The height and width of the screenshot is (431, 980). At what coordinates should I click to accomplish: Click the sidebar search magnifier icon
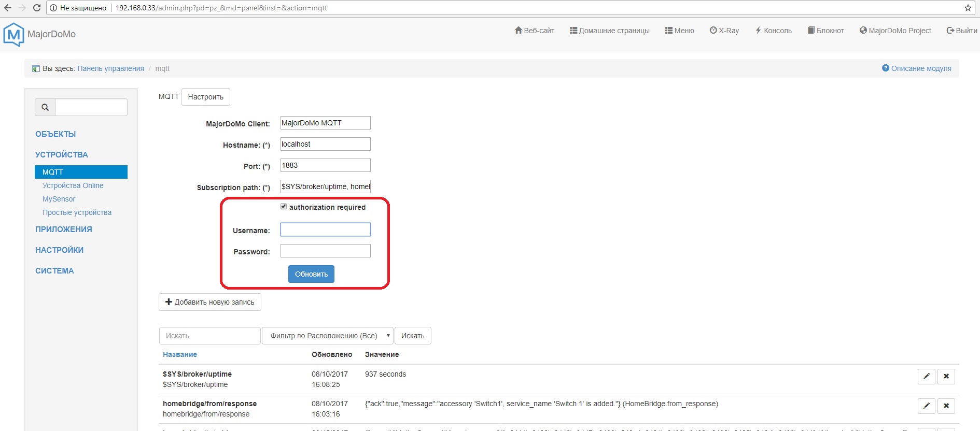[x=45, y=107]
